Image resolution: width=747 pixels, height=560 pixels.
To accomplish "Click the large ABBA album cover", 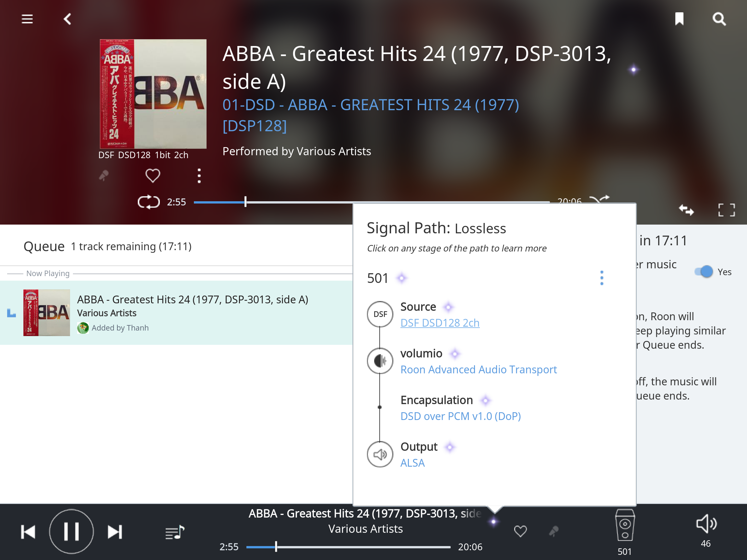I will coord(153,94).
